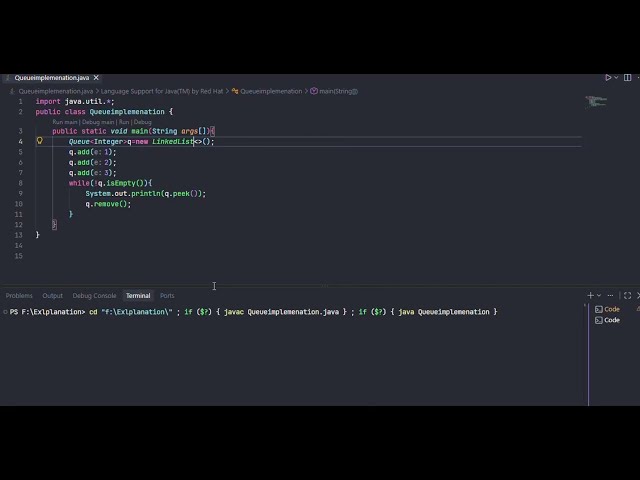Click line number 1 in the gutter
The width and height of the screenshot is (640, 480).
coord(20,101)
